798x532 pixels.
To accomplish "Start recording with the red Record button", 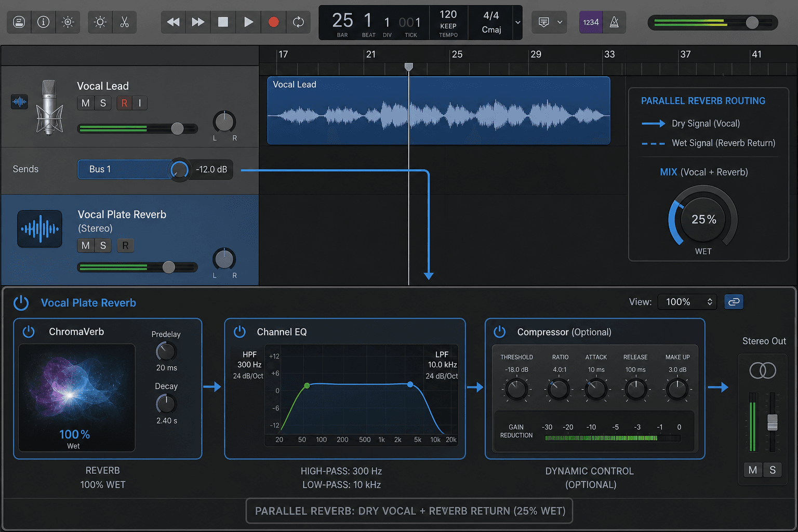I will 273,22.
